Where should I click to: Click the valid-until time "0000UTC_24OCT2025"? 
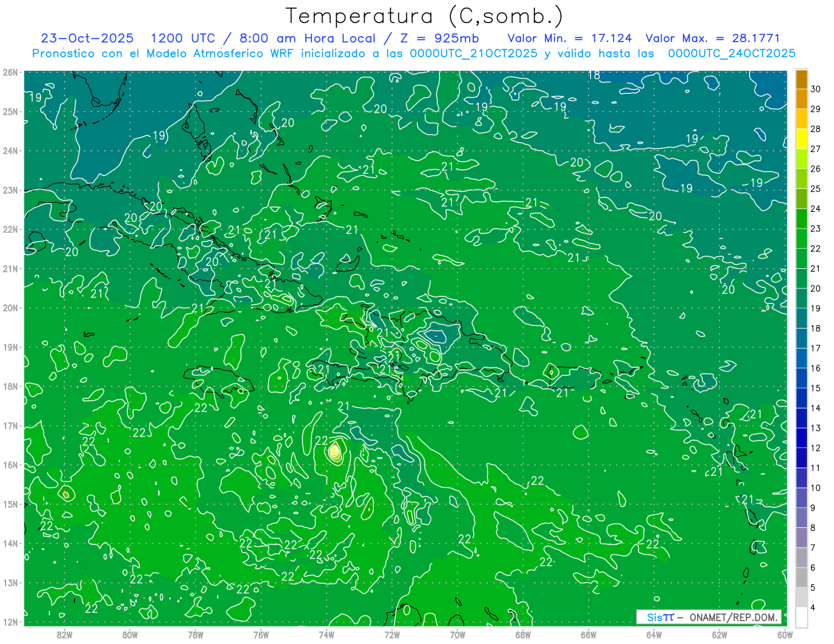click(732, 53)
